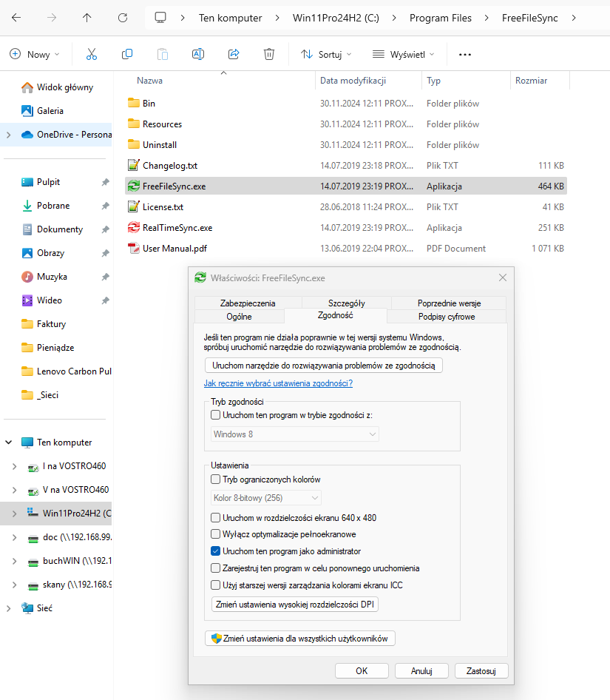Click the Anuluj button

pos(421,671)
